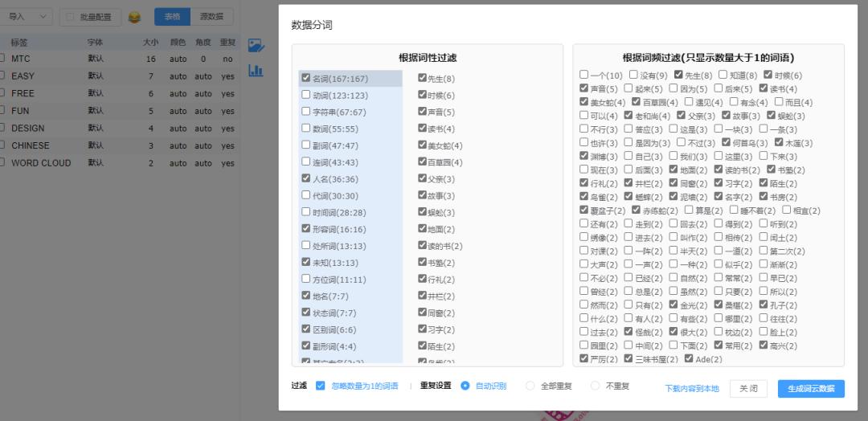The height and width of the screenshot is (421, 868).
Task: Uncheck 读书(4) in the word list column
Action: point(423,128)
